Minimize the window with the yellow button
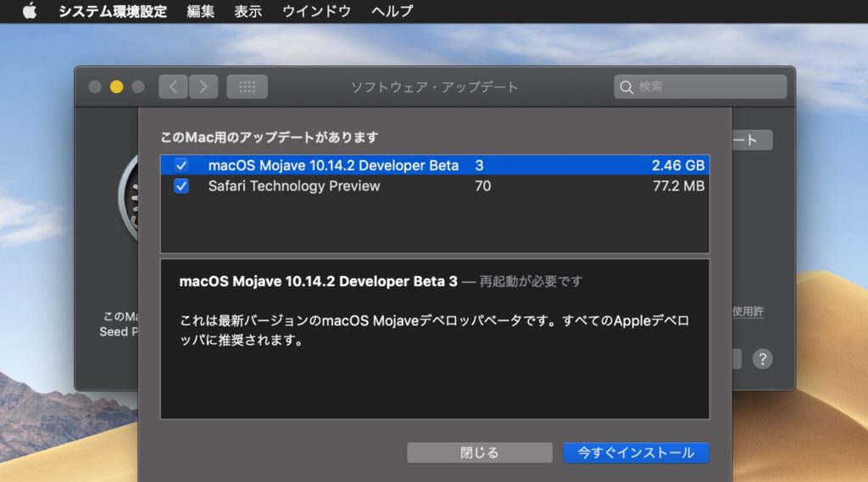The height and width of the screenshot is (482, 868). [116, 86]
